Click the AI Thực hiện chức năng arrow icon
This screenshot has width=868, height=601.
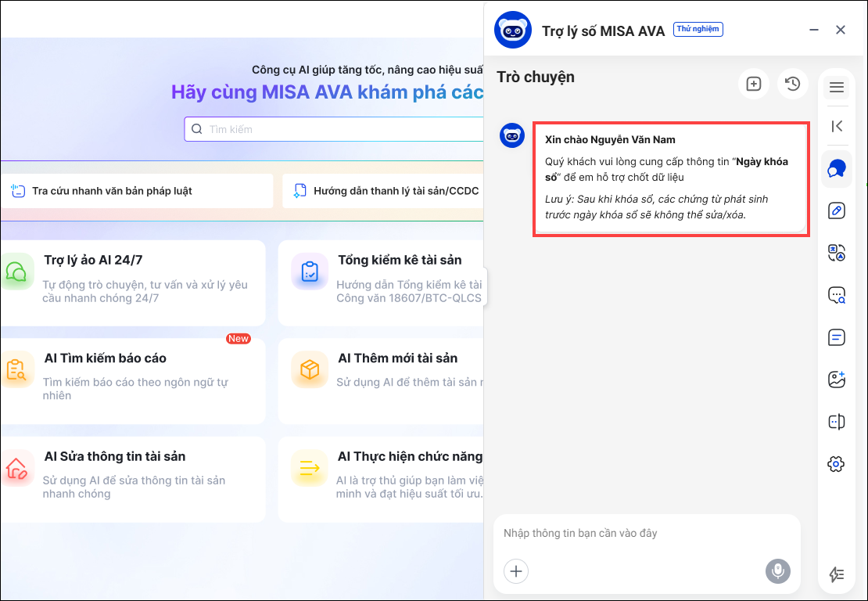310,468
